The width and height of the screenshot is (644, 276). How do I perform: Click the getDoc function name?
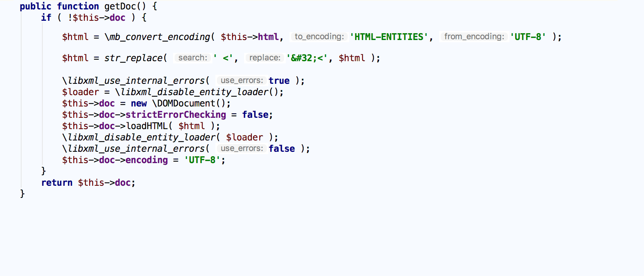point(120,6)
